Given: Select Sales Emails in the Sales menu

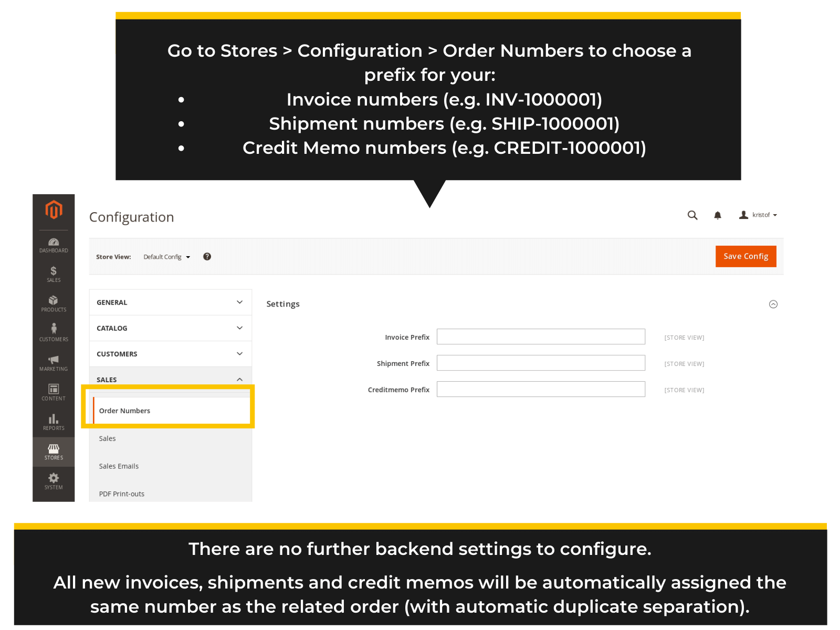Looking at the screenshot, I should point(119,466).
